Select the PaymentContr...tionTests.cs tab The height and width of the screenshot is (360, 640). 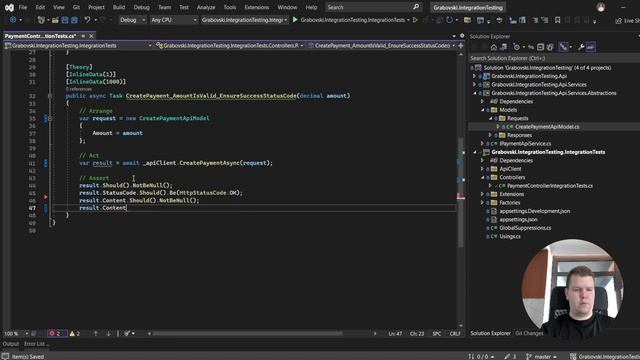[40, 36]
